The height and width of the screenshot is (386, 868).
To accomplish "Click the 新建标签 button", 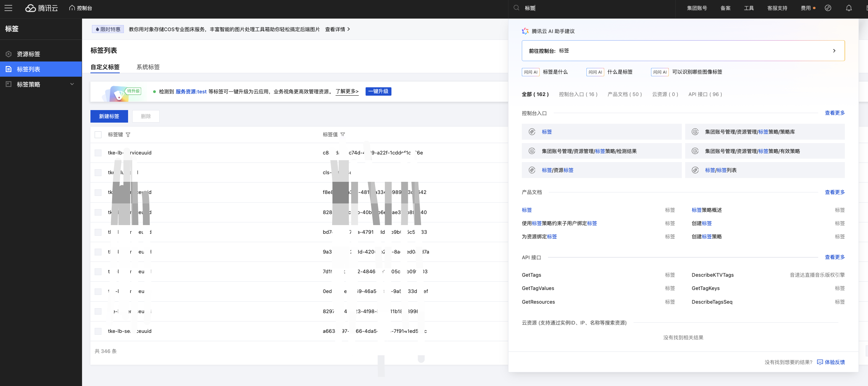I will 109,117.
